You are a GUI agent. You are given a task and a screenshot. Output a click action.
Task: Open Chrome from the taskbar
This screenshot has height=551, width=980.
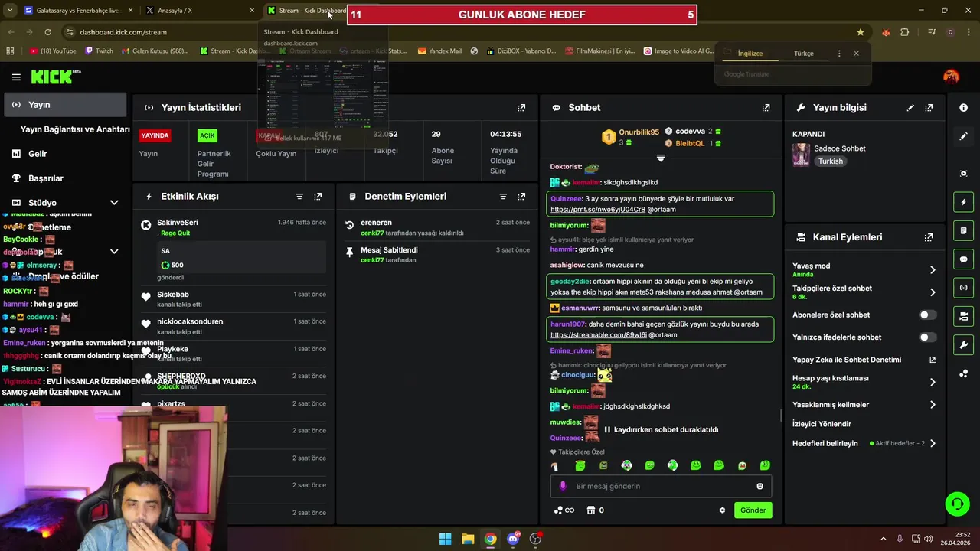490,539
